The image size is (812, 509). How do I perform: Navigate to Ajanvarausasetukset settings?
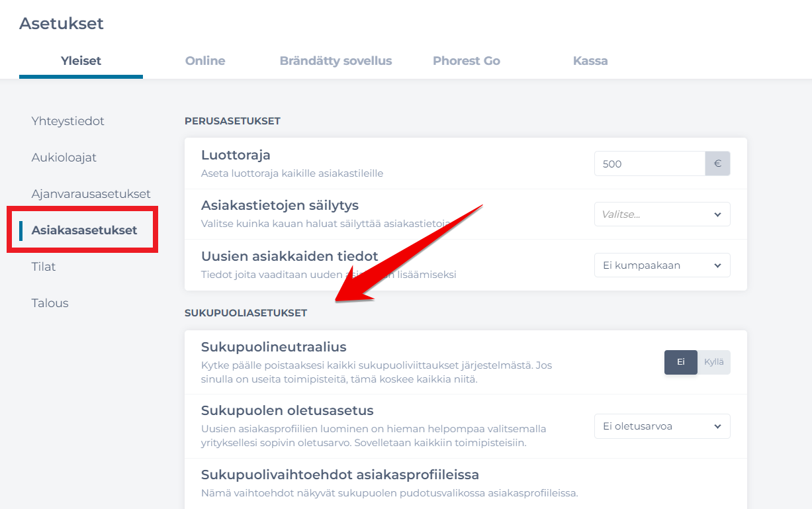(92, 193)
